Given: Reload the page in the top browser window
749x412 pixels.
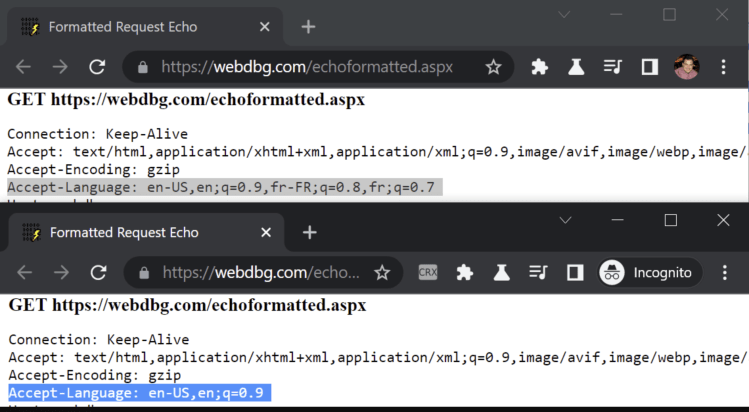Looking at the screenshot, I should click(x=97, y=67).
